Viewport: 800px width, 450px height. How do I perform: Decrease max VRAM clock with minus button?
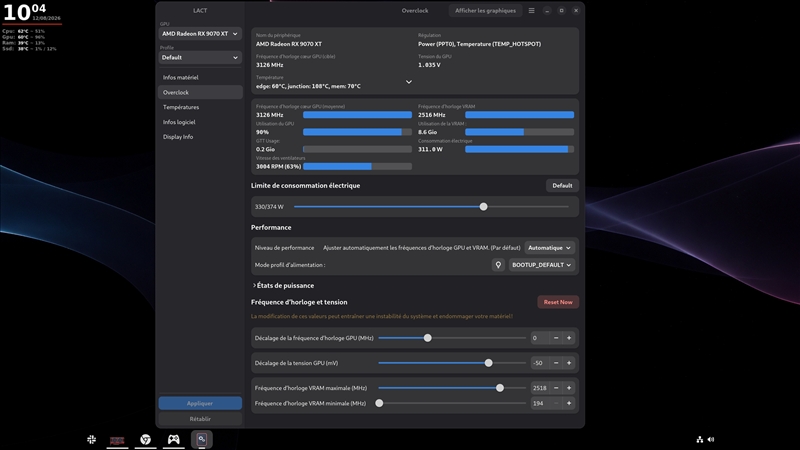tap(556, 388)
